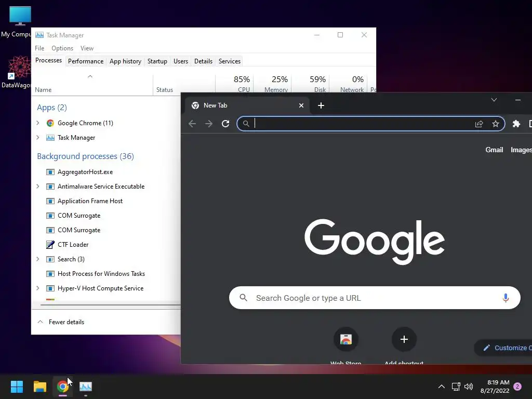532x399 pixels.
Task: Click Background processes (36) header
Action: tap(86, 156)
